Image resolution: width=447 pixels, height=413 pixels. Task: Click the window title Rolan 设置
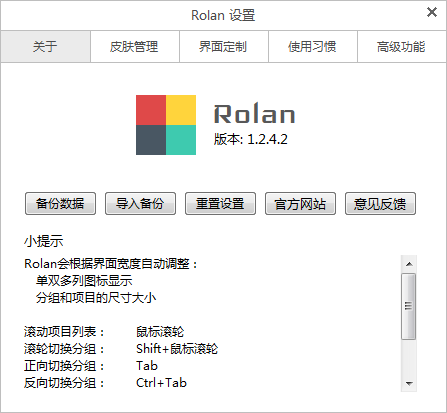coord(223,15)
